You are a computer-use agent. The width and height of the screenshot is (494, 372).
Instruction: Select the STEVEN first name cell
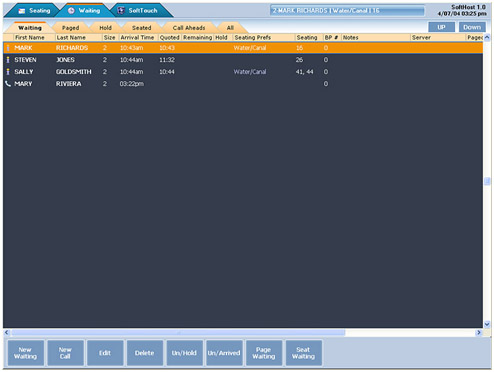(x=25, y=60)
